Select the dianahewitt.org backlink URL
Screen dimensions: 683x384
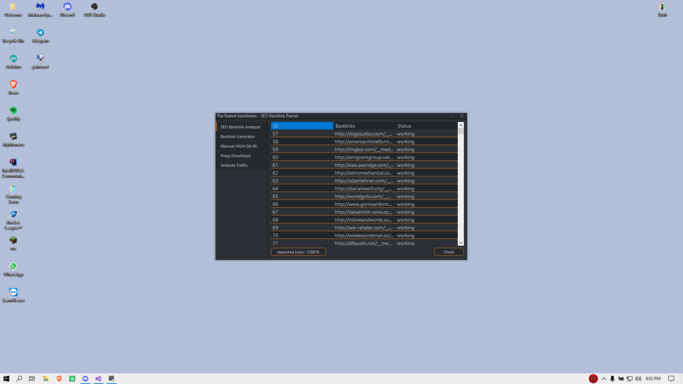(363, 189)
